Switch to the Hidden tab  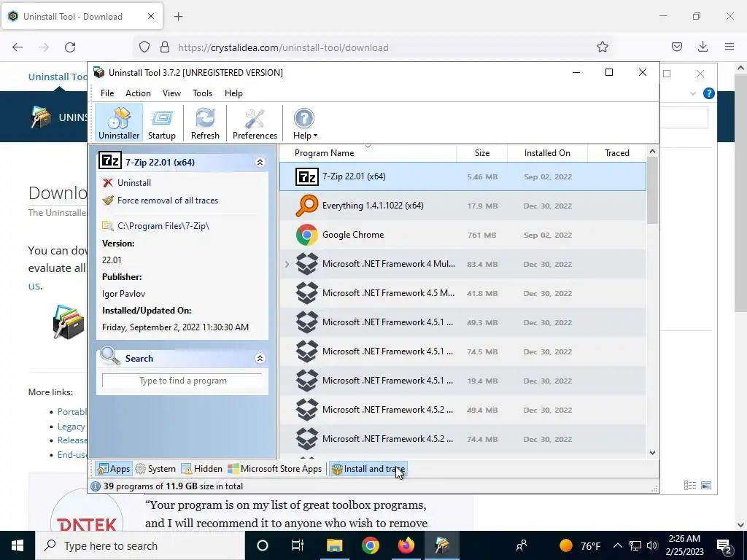coord(201,469)
